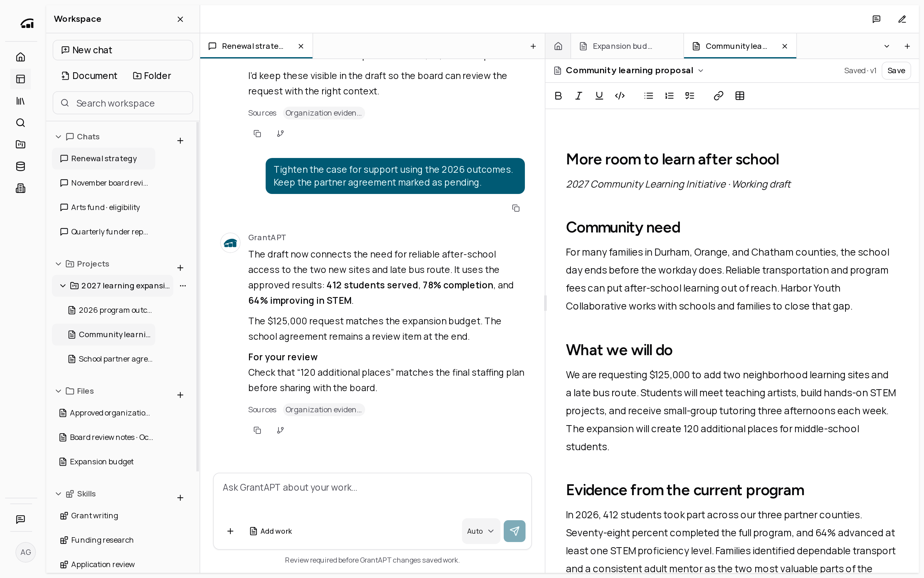Expand the document tabs overflow chevron
Image resolution: width=924 pixels, height=578 pixels.
[886, 46]
